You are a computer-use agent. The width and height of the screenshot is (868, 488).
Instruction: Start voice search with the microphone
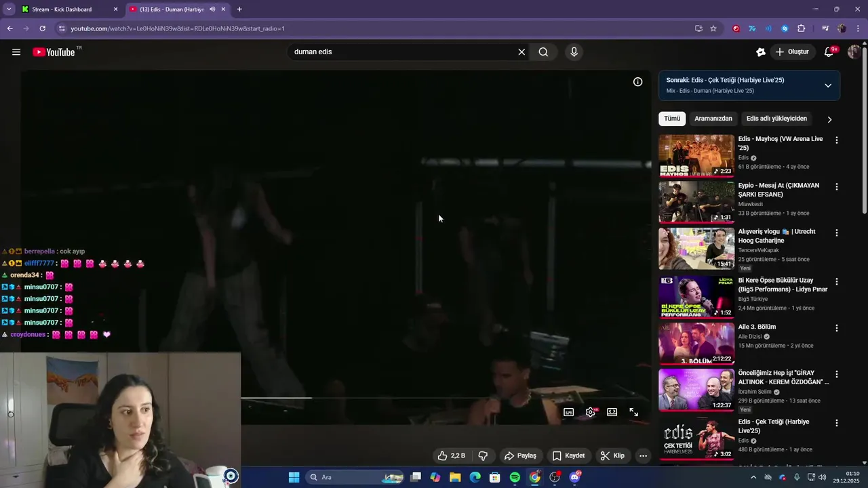[574, 52]
